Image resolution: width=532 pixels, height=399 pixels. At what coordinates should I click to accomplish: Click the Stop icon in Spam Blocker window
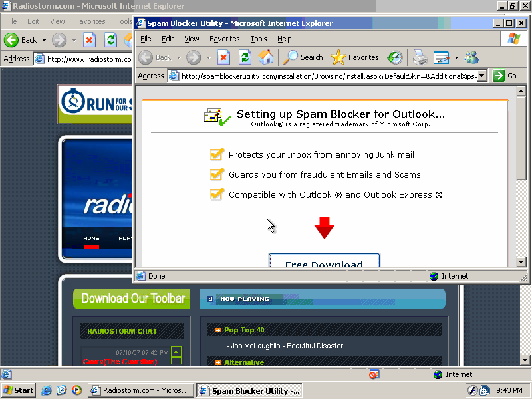point(223,57)
